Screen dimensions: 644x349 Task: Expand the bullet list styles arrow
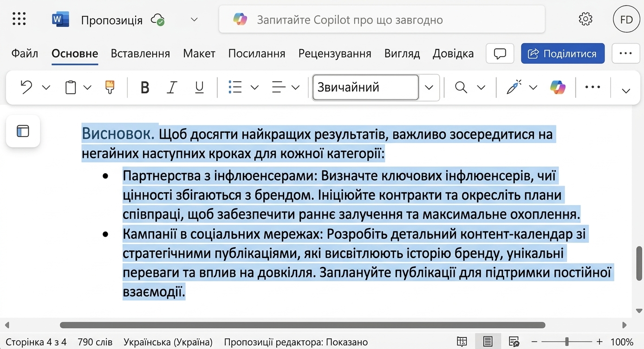[254, 87]
